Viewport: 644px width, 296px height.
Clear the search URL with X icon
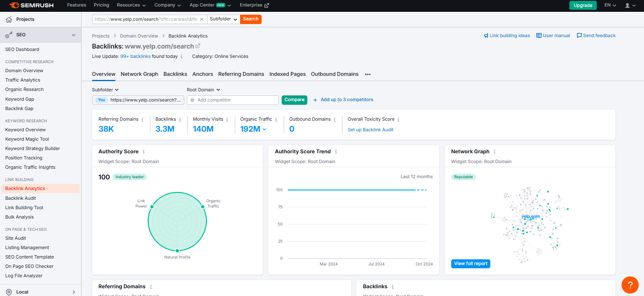(202, 19)
